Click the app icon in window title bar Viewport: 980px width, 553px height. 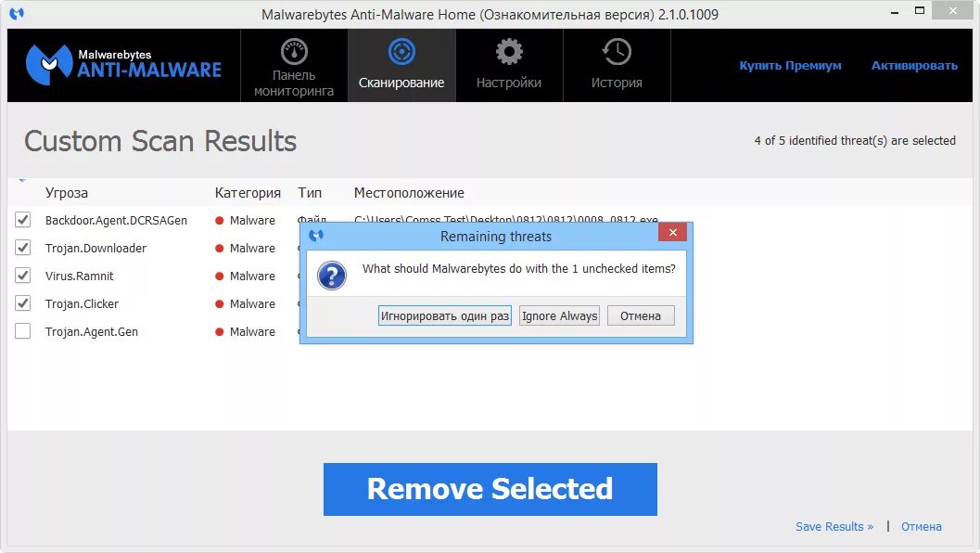coord(17,13)
